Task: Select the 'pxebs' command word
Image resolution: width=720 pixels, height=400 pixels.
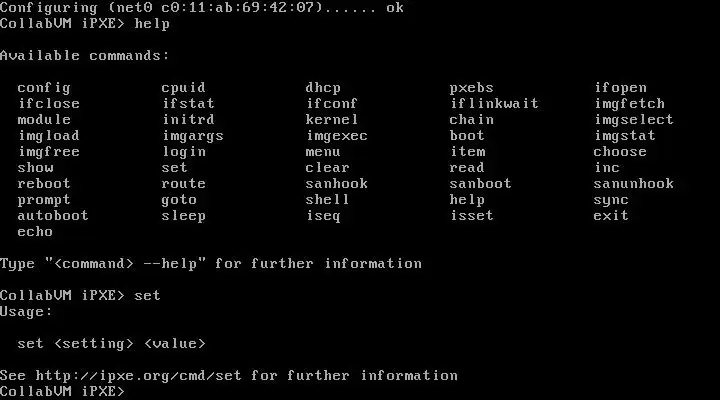Action: [472, 88]
